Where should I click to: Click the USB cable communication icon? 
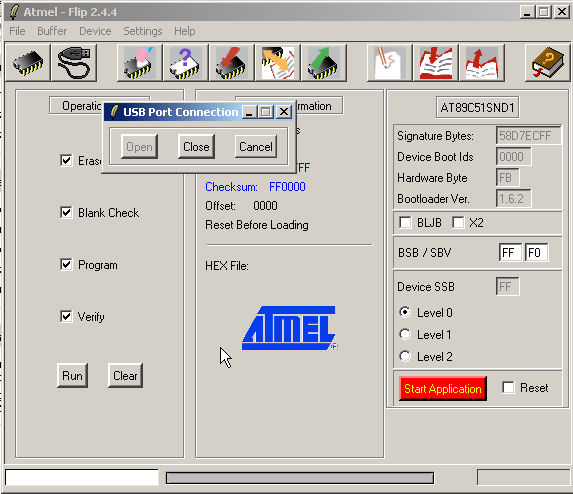74,62
